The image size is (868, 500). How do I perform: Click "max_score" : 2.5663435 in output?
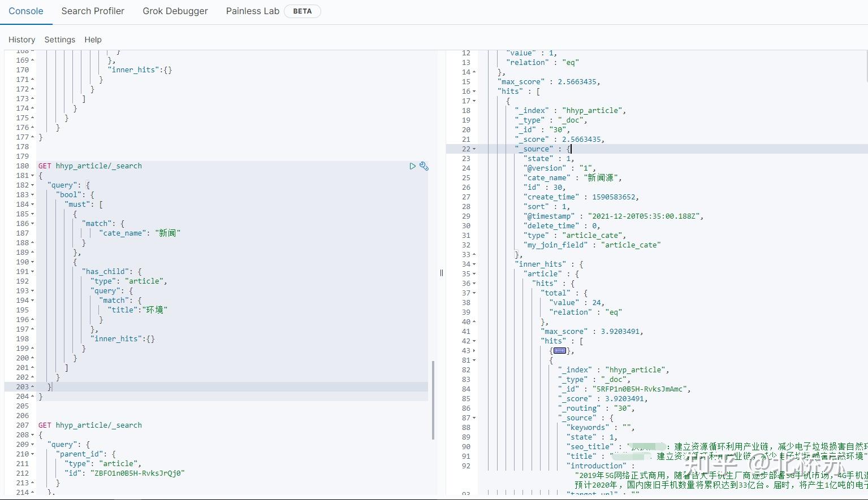pyautogui.click(x=549, y=82)
